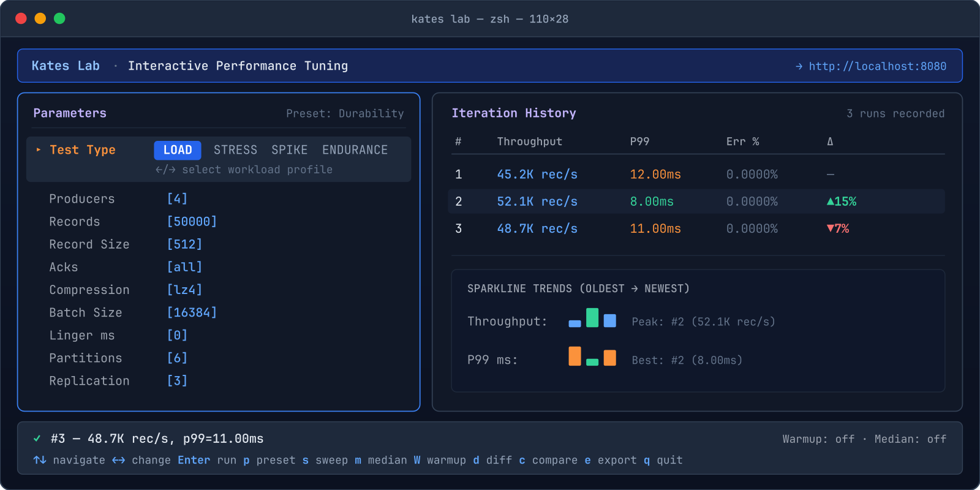This screenshot has height=490, width=980.
Task: Click the 8.00ms P99 value in row 2
Action: (652, 202)
